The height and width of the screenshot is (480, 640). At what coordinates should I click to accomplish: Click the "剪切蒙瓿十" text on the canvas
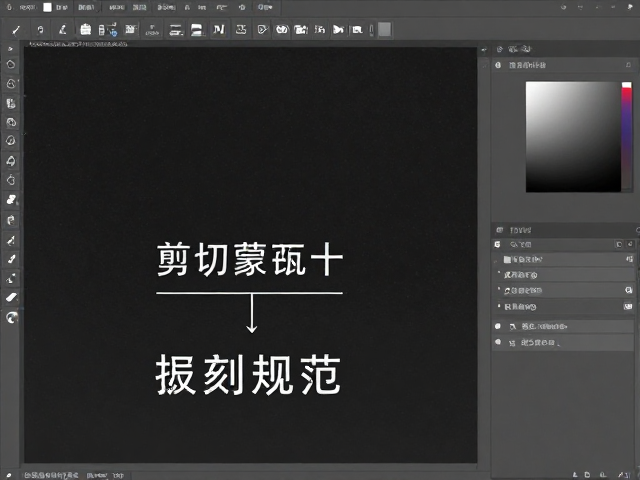pos(249,260)
